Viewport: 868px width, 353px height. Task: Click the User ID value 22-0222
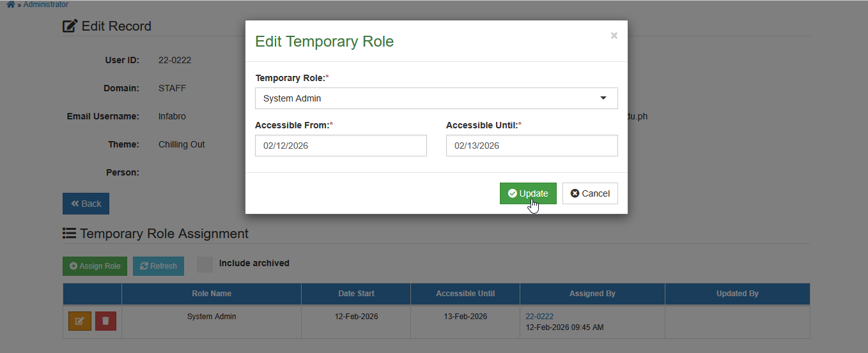click(174, 61)
